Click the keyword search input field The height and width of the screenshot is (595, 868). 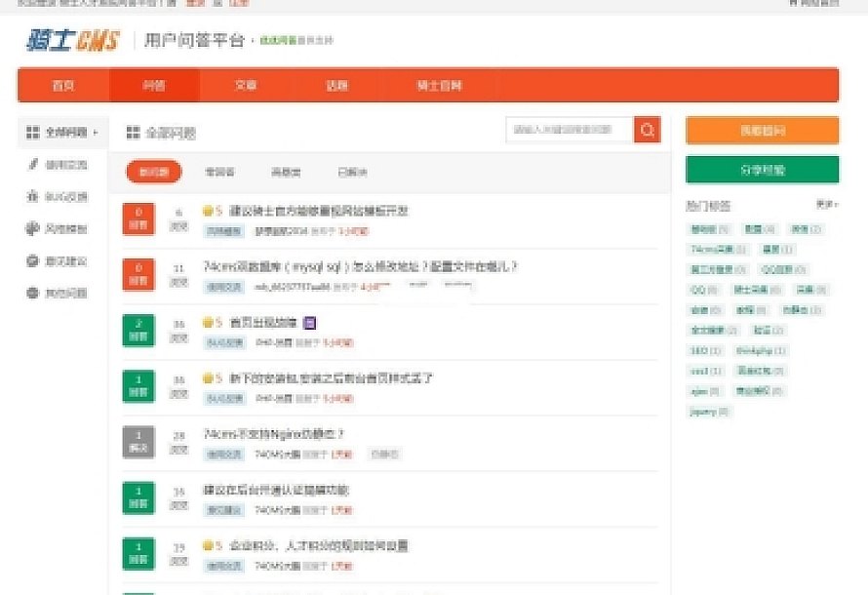569,130
